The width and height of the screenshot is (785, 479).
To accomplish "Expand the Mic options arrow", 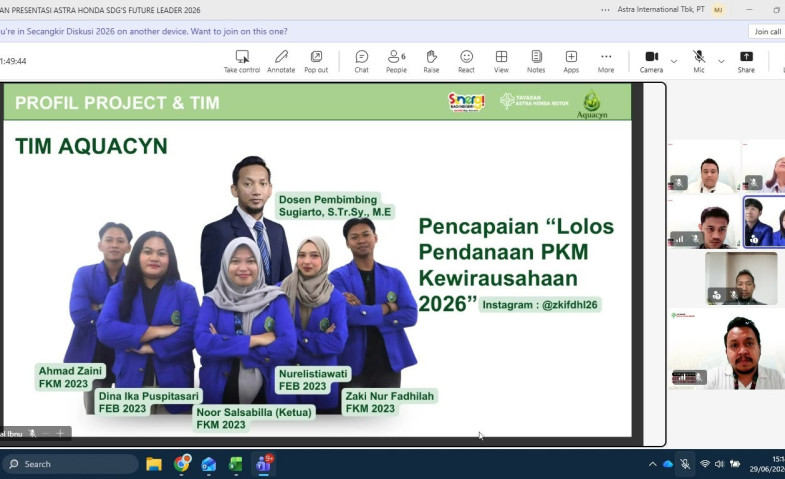I will 721,62.
